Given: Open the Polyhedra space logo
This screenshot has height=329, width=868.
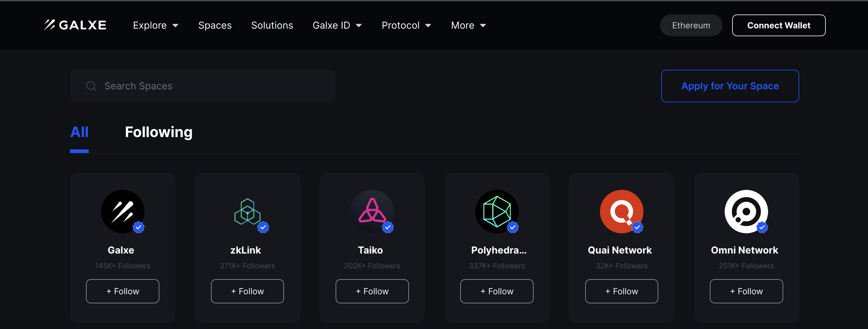Looking at the screenshot, I should [x=497, y=211].
